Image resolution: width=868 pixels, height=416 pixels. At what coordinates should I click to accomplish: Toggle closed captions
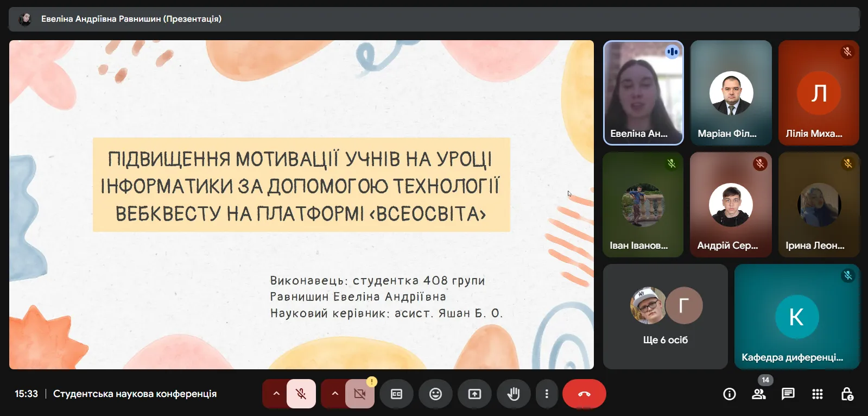tap(397, 394)
